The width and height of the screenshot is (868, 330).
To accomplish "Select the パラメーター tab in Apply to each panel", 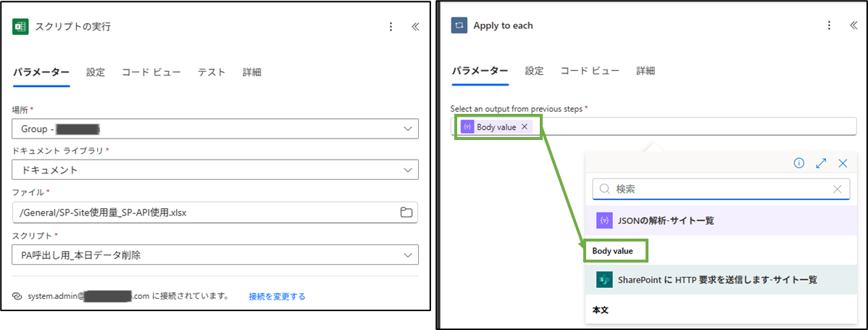I will 480,71.
